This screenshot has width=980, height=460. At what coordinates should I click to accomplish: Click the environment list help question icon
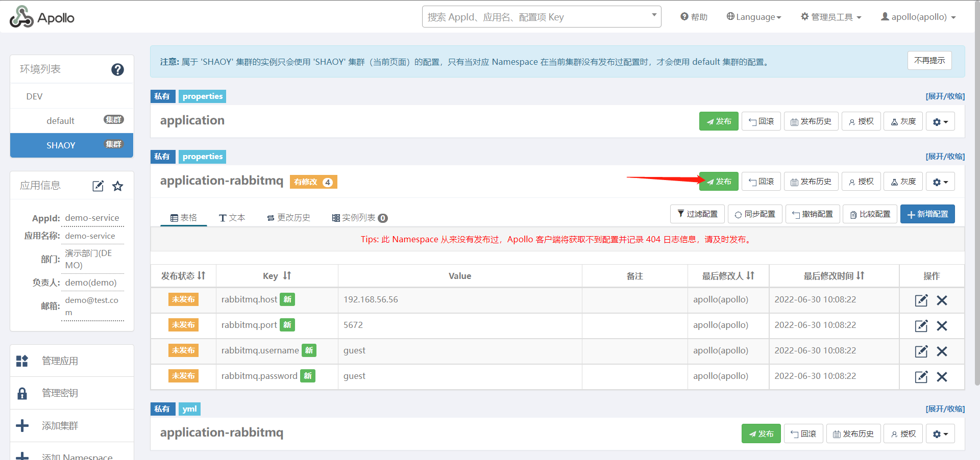click(117, 69)
